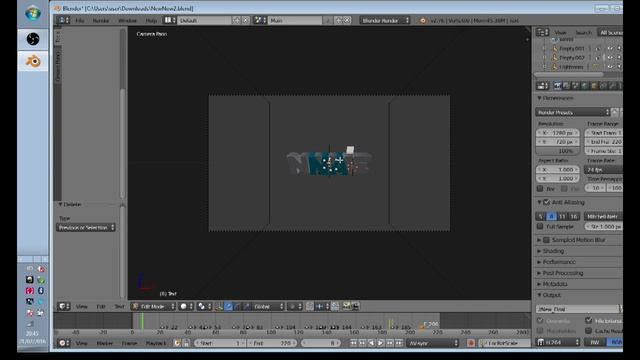Click the play animation button

coord(380,343)
